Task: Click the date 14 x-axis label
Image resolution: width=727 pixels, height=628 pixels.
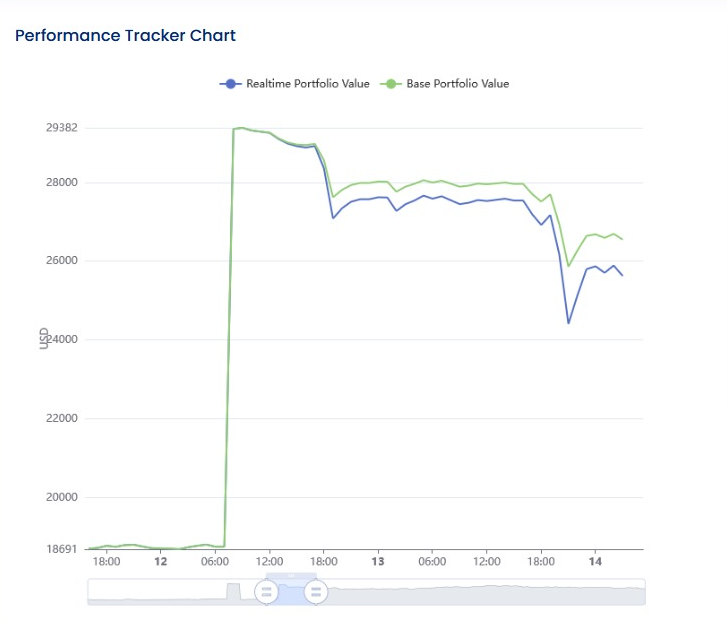Action: (594, 562)
